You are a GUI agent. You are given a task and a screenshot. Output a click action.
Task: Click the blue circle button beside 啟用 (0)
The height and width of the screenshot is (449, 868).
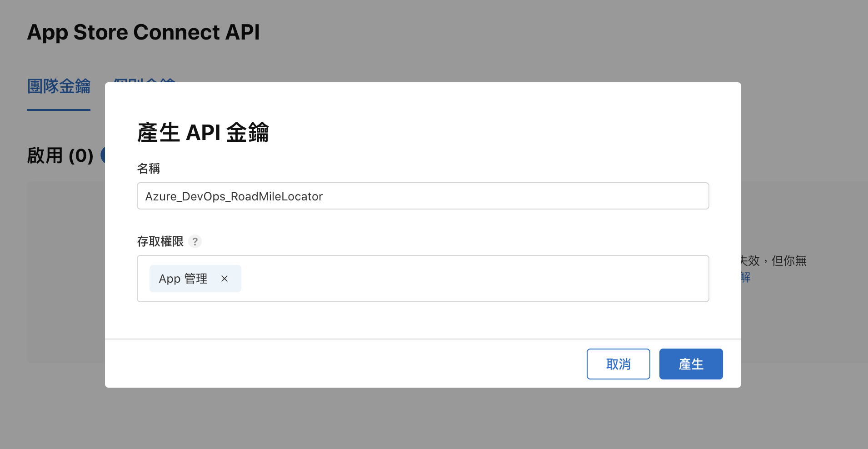click(103, 155)
